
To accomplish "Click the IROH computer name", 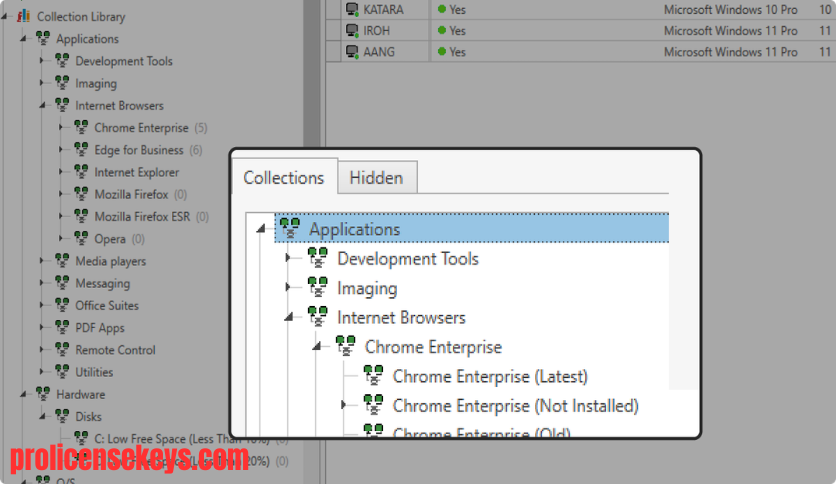I will tap(376, 31).
